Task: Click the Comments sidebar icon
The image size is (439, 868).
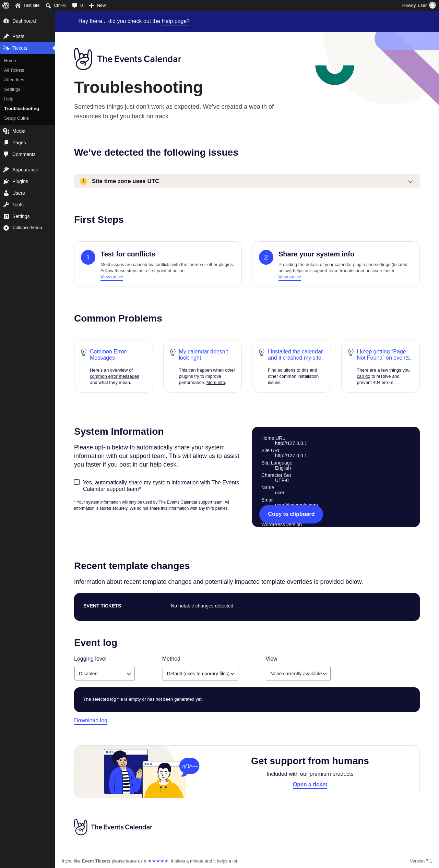Action: pos(6,154)
